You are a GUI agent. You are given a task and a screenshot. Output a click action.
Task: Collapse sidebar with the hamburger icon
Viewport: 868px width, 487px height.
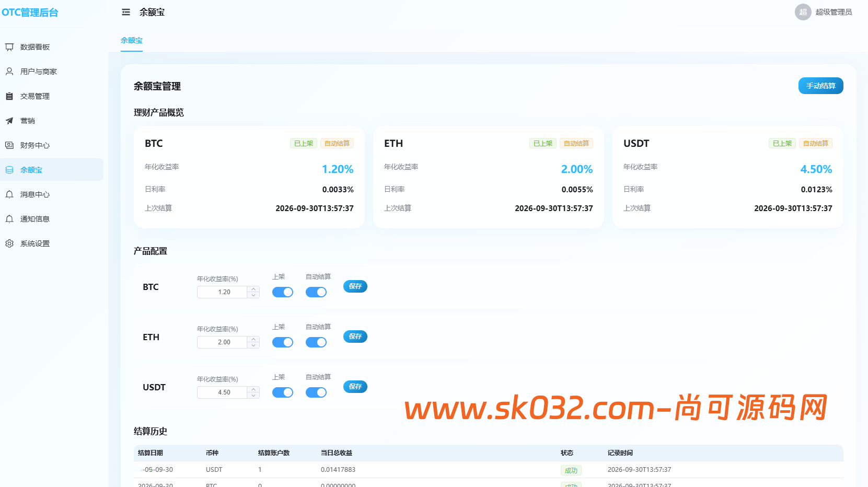point(126,12)
